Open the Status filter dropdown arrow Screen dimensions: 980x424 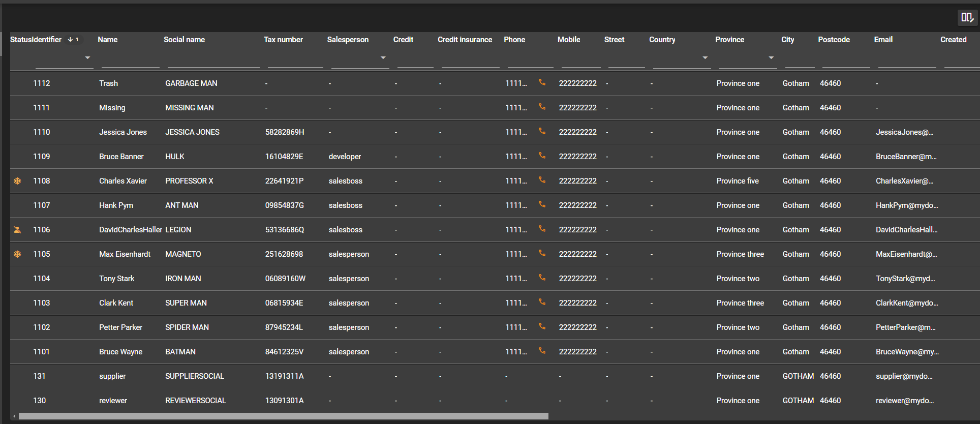pyautogui.click(x=87, y=58)
